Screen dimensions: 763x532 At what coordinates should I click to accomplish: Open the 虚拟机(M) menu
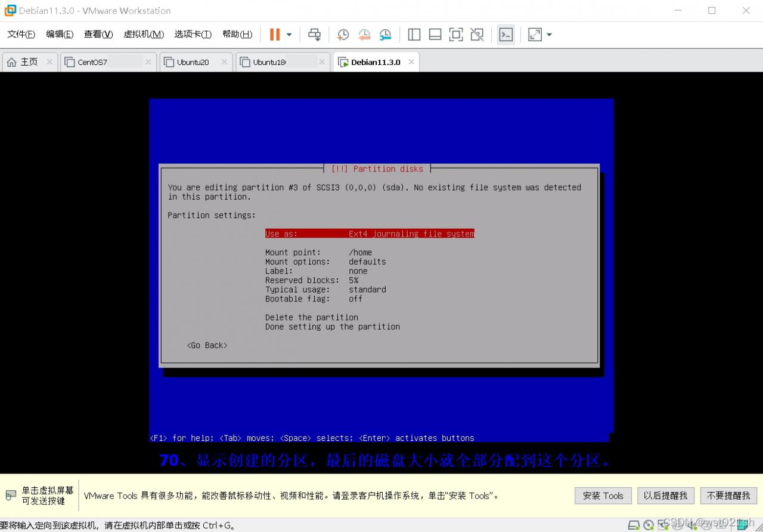[144, 35]
